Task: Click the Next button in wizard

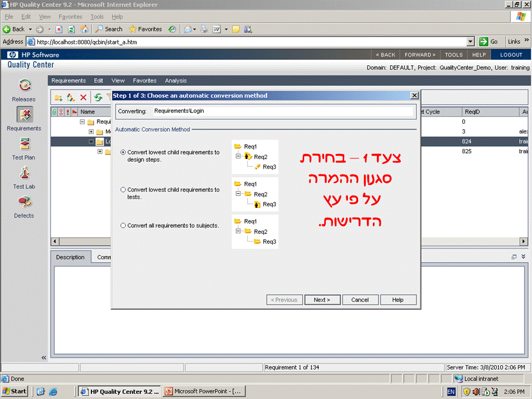Action: click(x=322, y=300)
